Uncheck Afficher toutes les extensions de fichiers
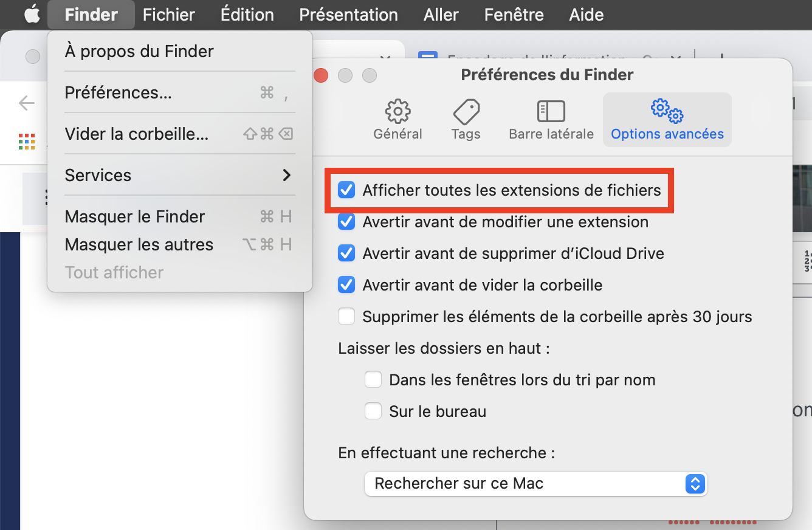812x530 pixels. click(x=346, y=190)
